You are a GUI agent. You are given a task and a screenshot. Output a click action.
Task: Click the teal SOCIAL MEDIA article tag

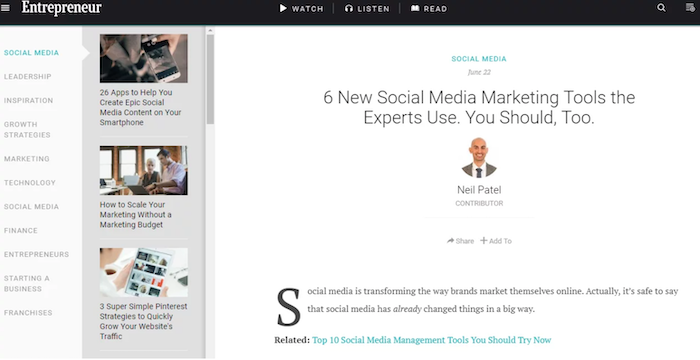pyautogui.click(x=479, y=59)
